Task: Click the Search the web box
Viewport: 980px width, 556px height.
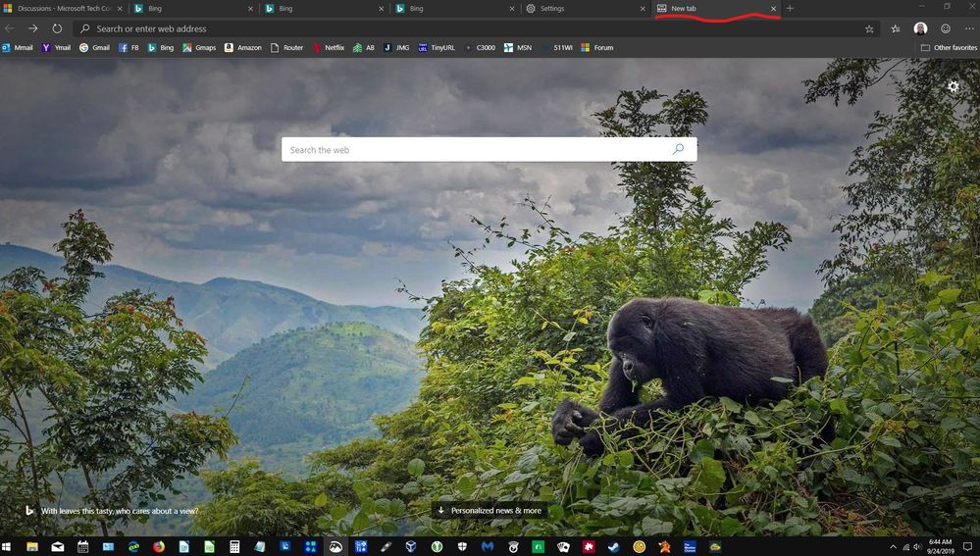Action: [x=489, y=149]
